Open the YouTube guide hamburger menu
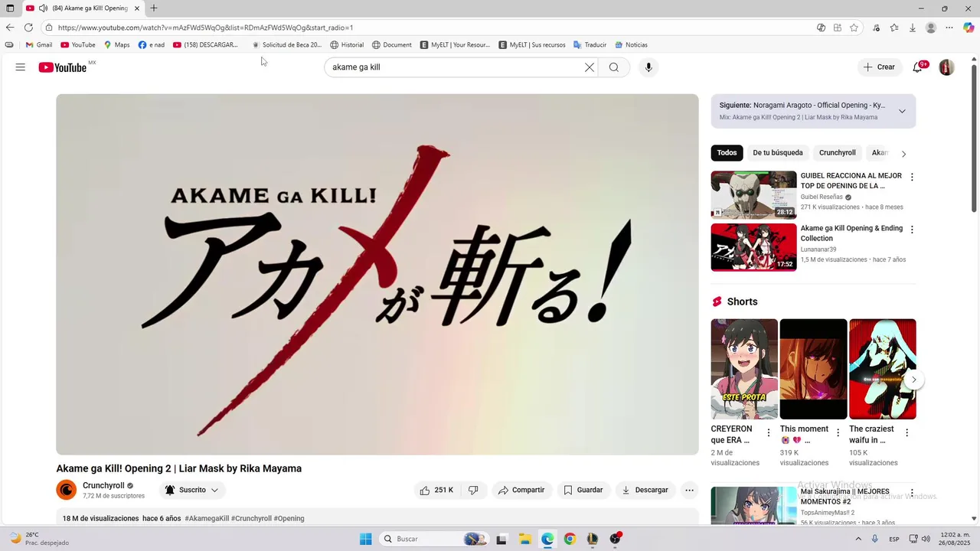This screenshot has height=551, width=980. [21, 67]
